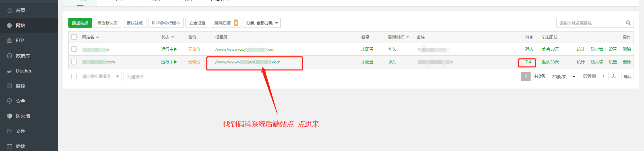This screenshot has width=644, height=151.
Task: Click the shield icon beside 防火墙
Action: tap(9, 116)
